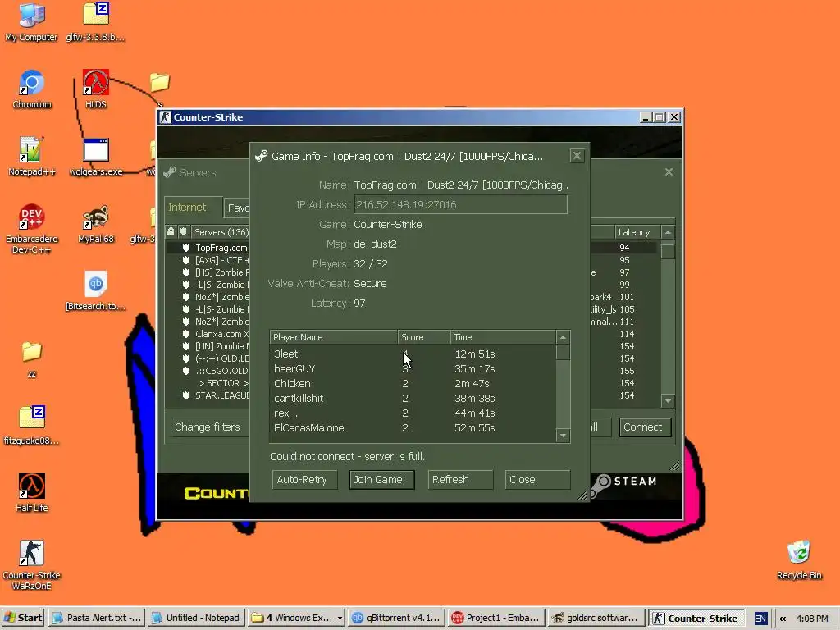Select the player 3leet row
The width and height of the screenshot is (840, 630).
pyautogui.click(x=413, y=354)
